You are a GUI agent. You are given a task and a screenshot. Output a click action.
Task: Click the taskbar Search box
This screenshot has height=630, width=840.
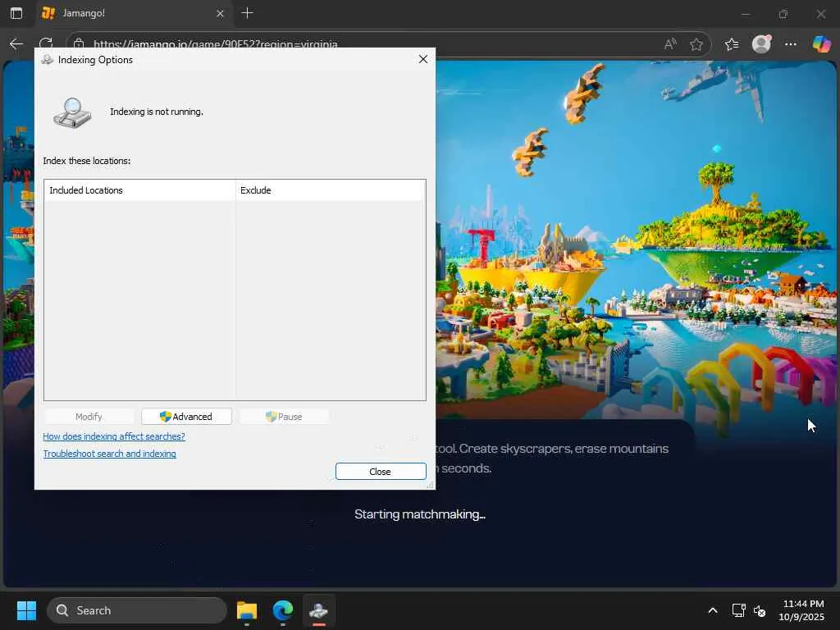point(137,610)
